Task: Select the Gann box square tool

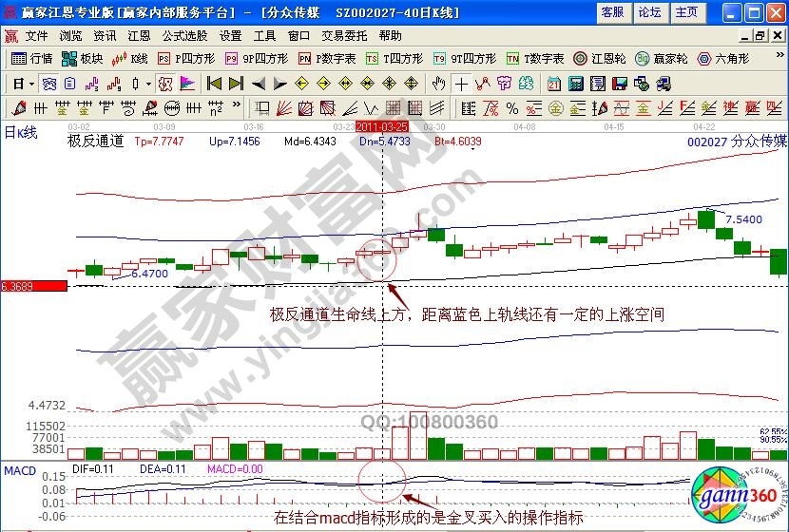Action: click(x=305, y=108)
